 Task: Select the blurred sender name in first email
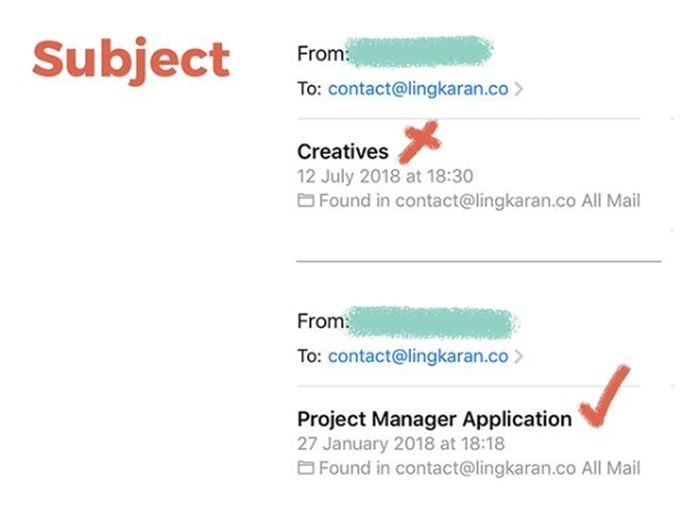419,52
